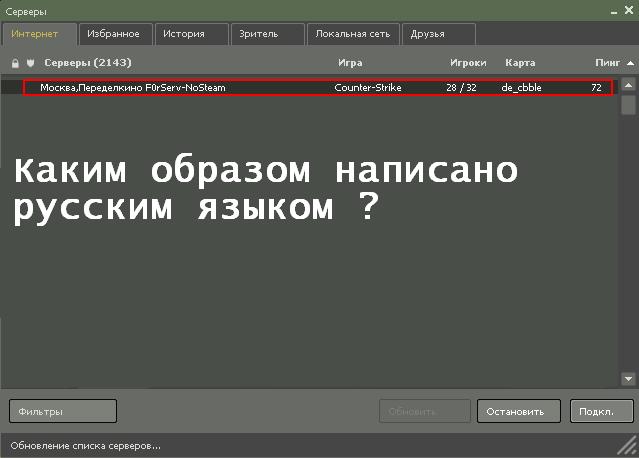
Task: Click the 28 / 32 players cell
Action: 461,88
